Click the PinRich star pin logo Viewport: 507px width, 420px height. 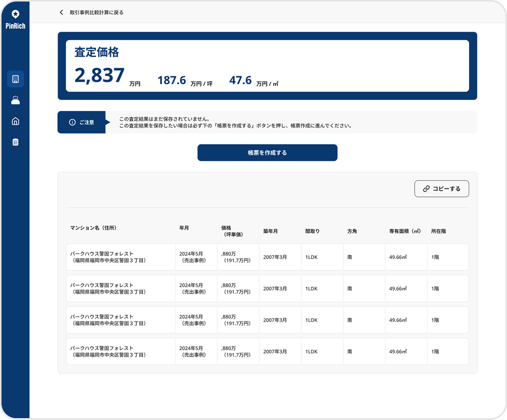coord(15,14)
